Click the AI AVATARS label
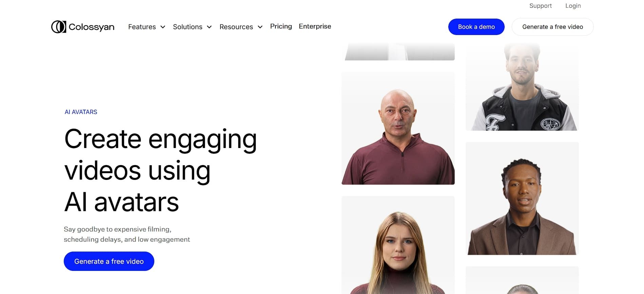This screenshot has width=644, height=294. click(x=81, y=112)
